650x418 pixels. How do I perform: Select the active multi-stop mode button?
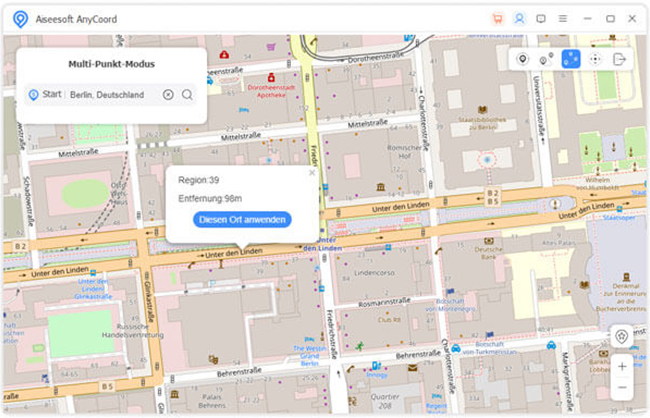click(x=570, y=60)
